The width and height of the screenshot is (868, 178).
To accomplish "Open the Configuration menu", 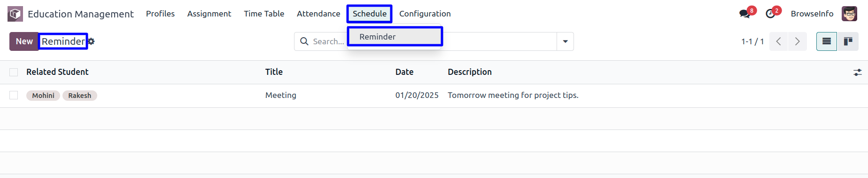I will coord(425,14).
